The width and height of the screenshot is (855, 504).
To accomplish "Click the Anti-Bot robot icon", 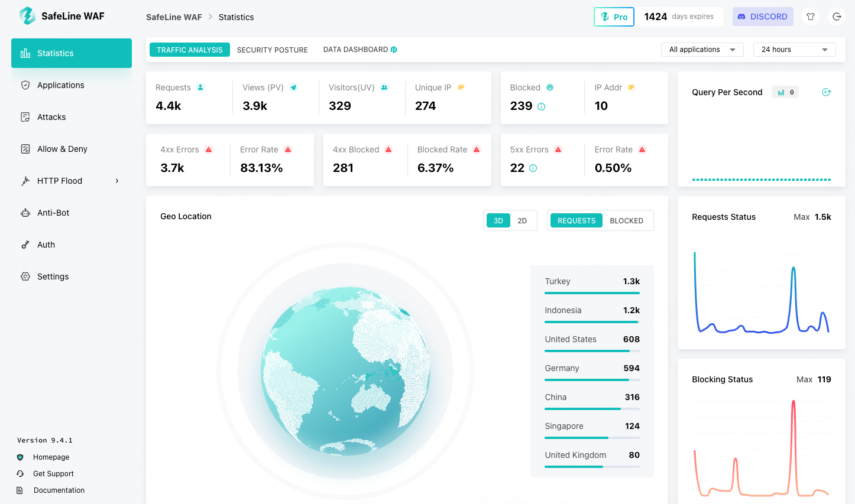I will 25,213.
